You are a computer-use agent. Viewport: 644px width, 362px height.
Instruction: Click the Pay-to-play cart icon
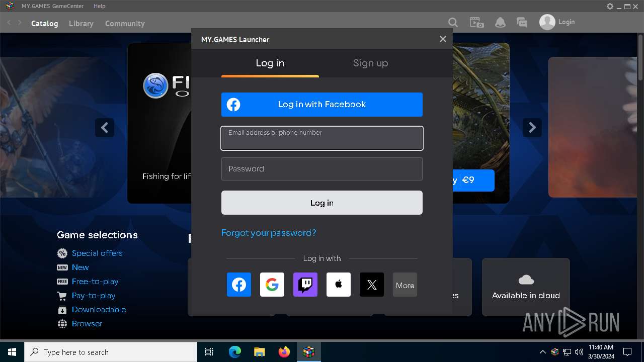pos(62,296)
